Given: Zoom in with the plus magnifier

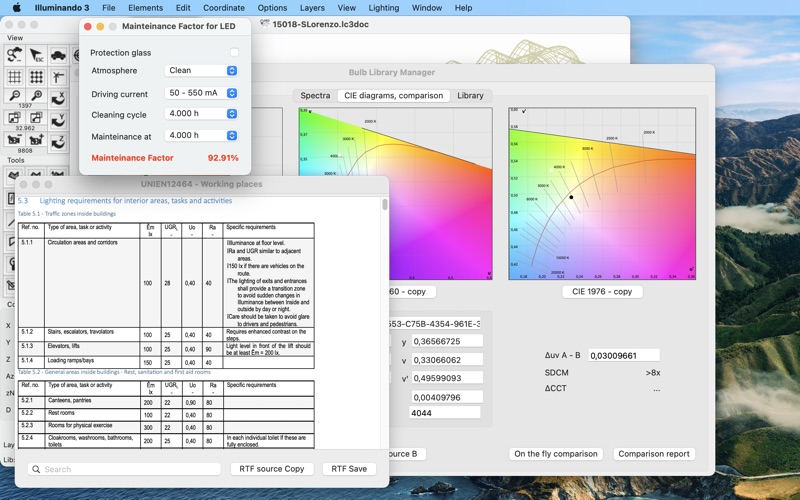Looking at the screenshot, I should click(36, 96).
